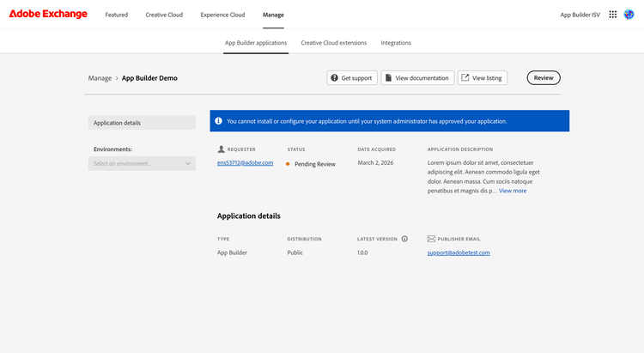Click View more in description
This screenshot has width=644, height=353.
click(x=512, y=191)
